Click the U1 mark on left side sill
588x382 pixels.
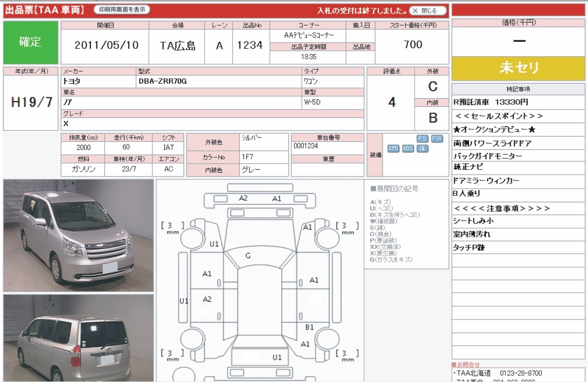[184, 301]
